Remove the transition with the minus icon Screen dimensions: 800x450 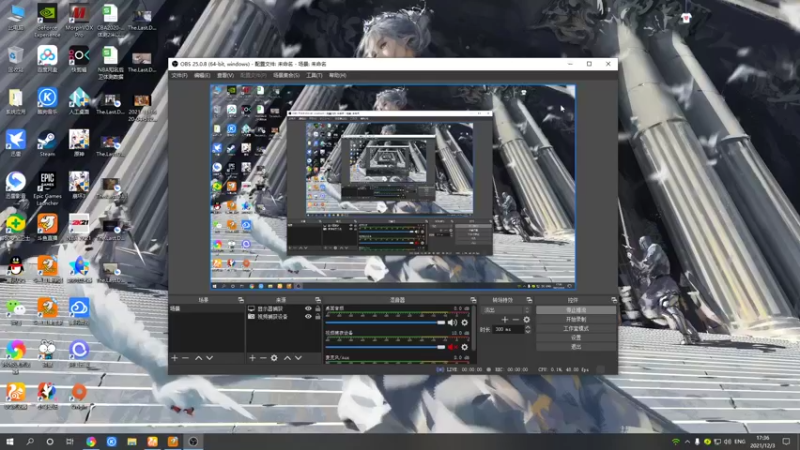pyautogui.click(x=515, y=320)
